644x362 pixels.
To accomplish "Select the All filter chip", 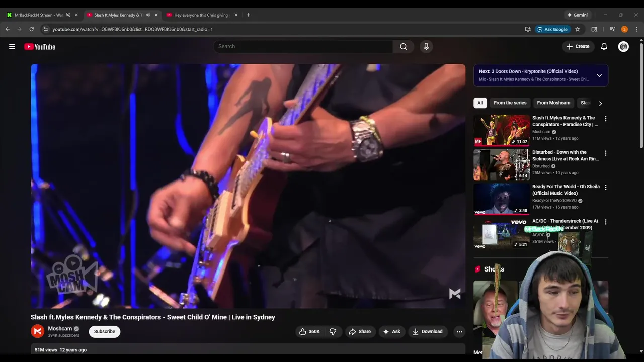I will coord(480,103).
